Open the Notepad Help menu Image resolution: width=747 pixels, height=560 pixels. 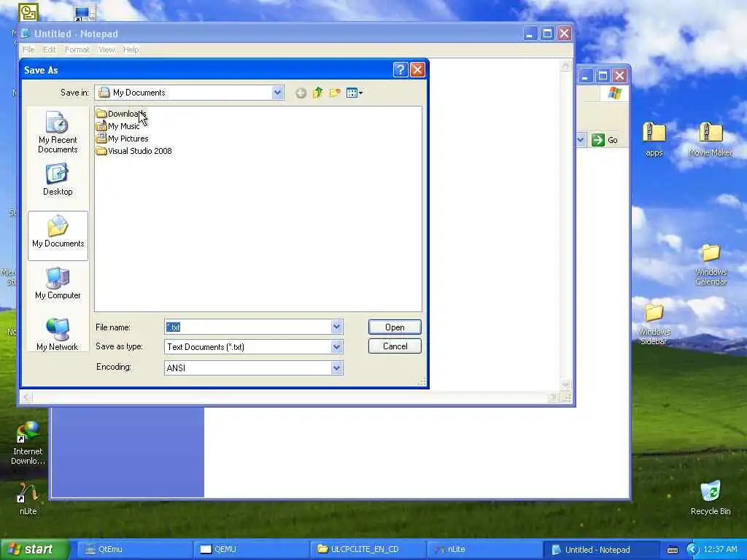click(x=131, y=50)
